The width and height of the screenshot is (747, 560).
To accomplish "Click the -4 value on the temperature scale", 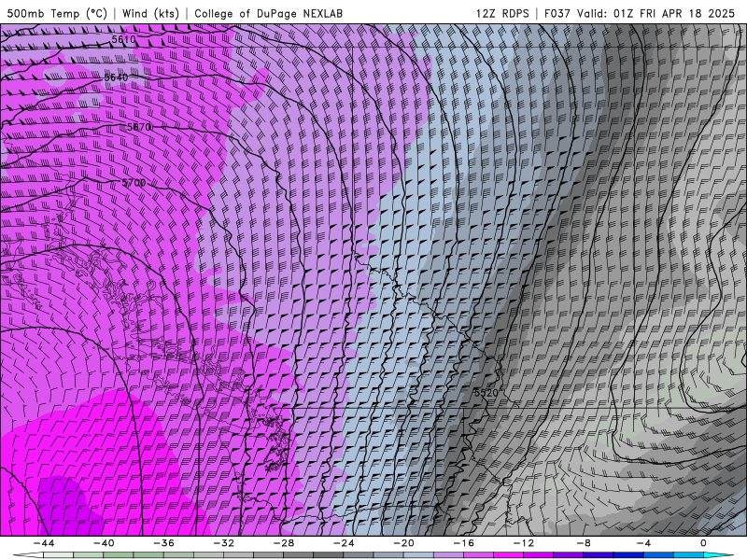I will click(643, 543).
